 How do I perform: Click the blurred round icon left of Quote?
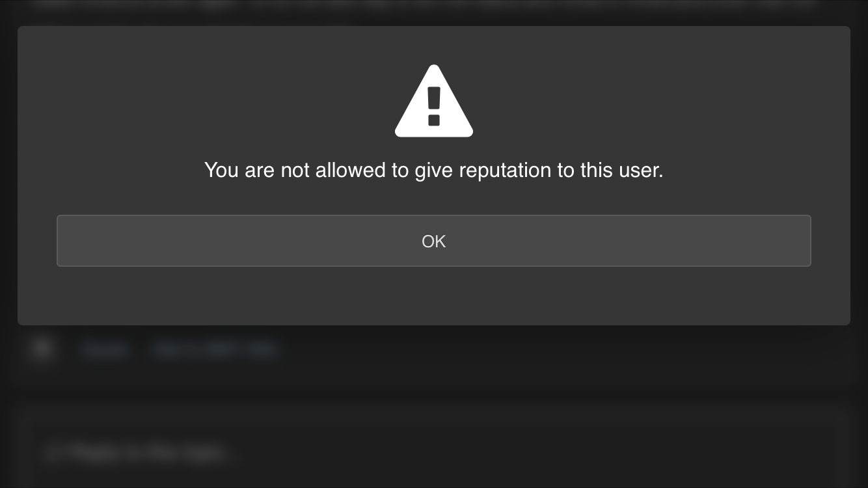[x=42, y=349]
